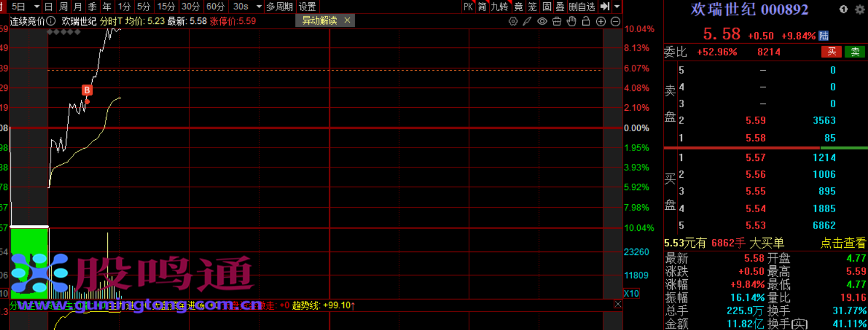Image resolution: width=868 pixels, height=330 pixels.
Task: Toggle the eye visibility icon
Action: [x=542, y=22]
